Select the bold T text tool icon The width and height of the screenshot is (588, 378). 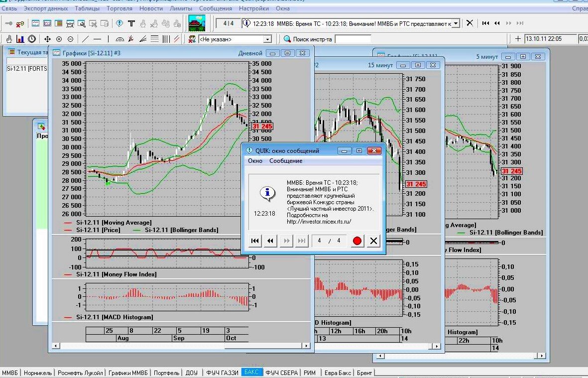pyautogui.click(x=131, y=23)
